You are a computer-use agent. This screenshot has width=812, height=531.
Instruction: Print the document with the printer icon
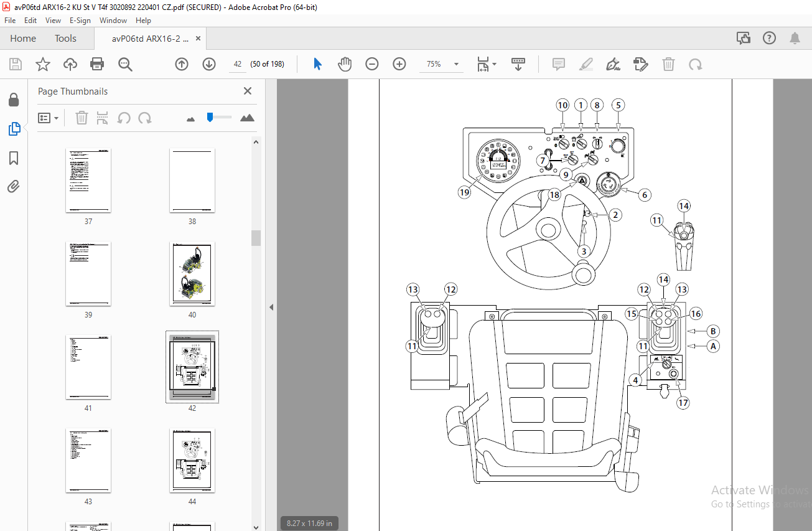tap(97, 64)
